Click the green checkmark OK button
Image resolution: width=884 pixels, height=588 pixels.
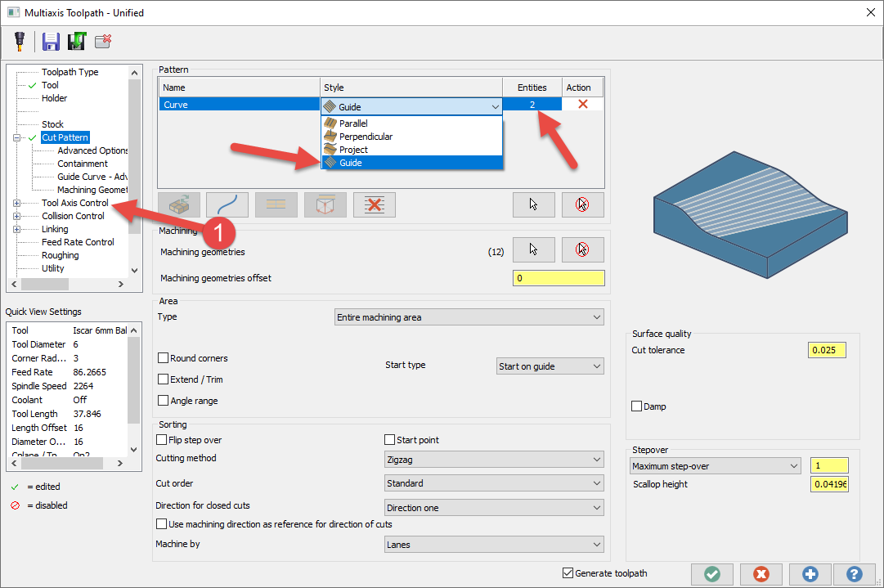(x=712, y=574)
